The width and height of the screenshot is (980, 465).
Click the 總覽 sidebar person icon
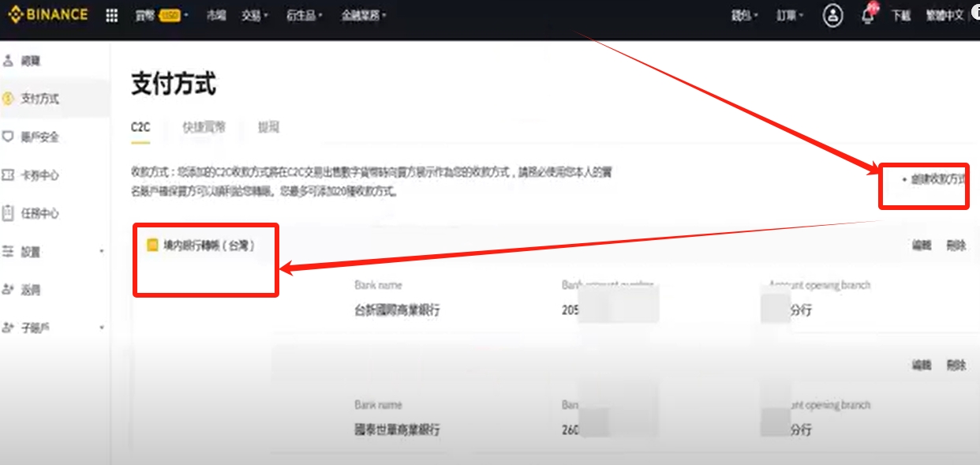point(9,61)
